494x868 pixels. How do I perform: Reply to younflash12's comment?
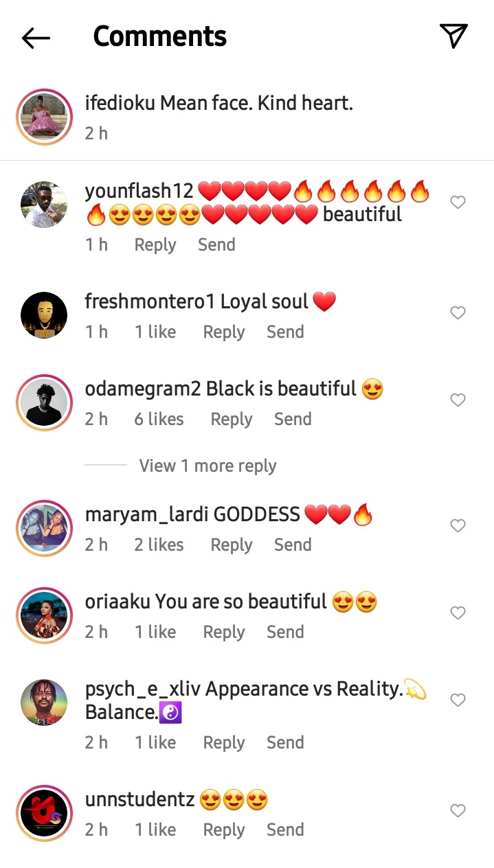155,244
